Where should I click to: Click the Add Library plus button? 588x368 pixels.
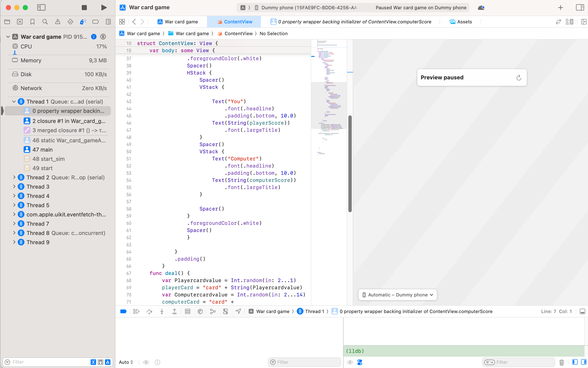pyautogui.click(x=560, y=8)
